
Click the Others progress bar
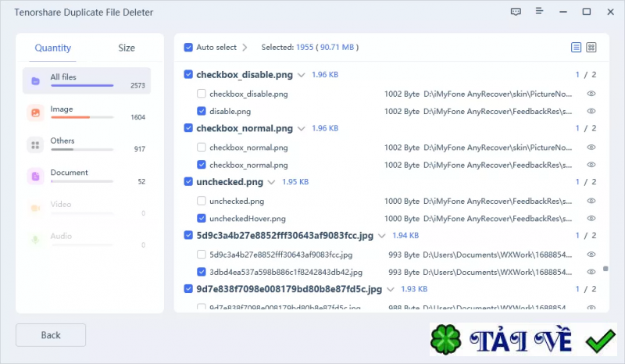point(82,149)
